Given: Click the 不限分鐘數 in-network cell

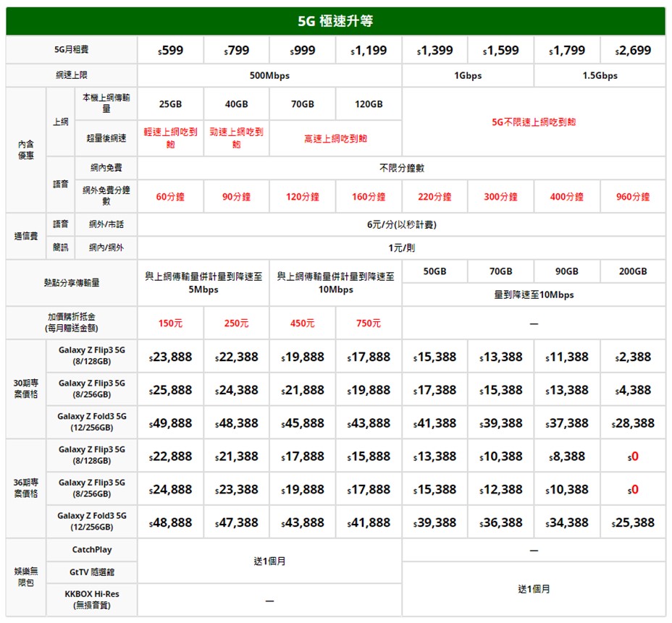Looking at the screenshot, I should point(402,168).
